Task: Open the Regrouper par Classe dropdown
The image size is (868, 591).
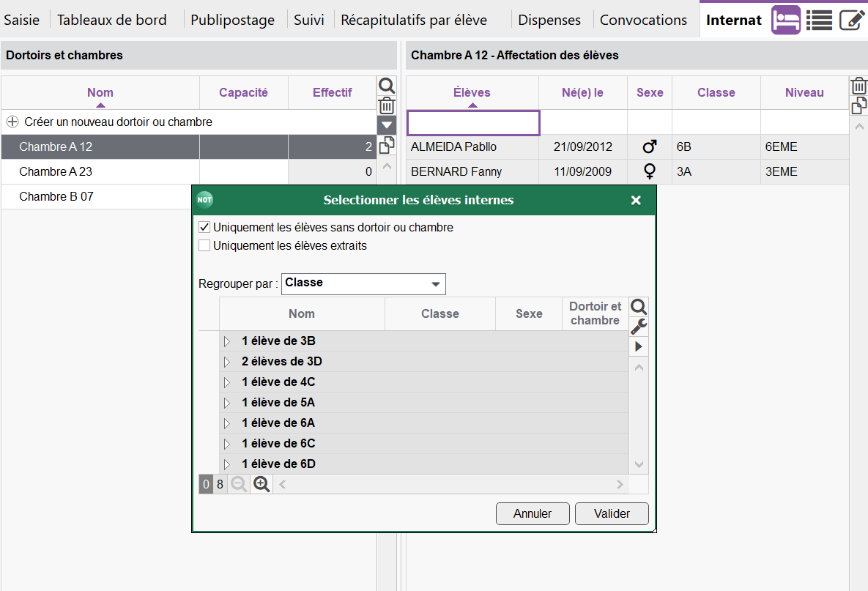Action: tap(363, 284)
